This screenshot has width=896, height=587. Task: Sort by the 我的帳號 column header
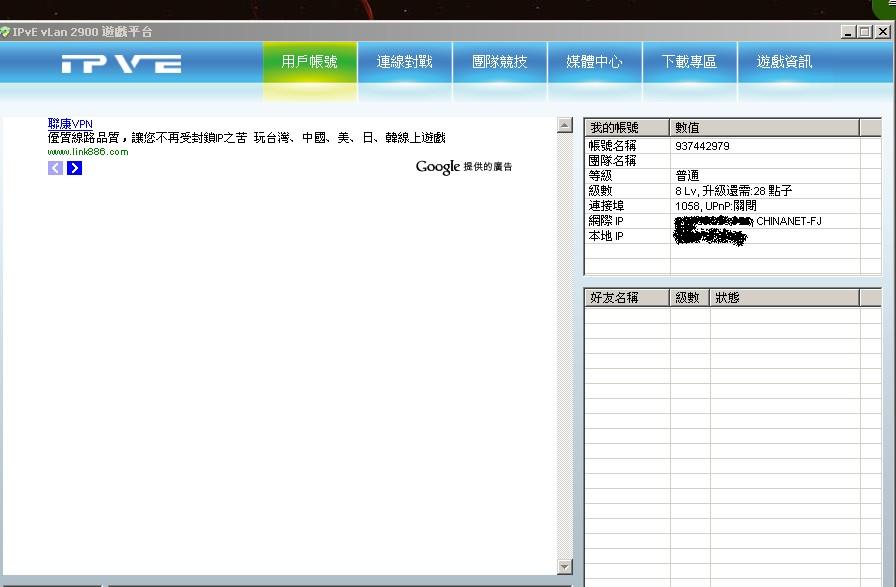point(626,128)
